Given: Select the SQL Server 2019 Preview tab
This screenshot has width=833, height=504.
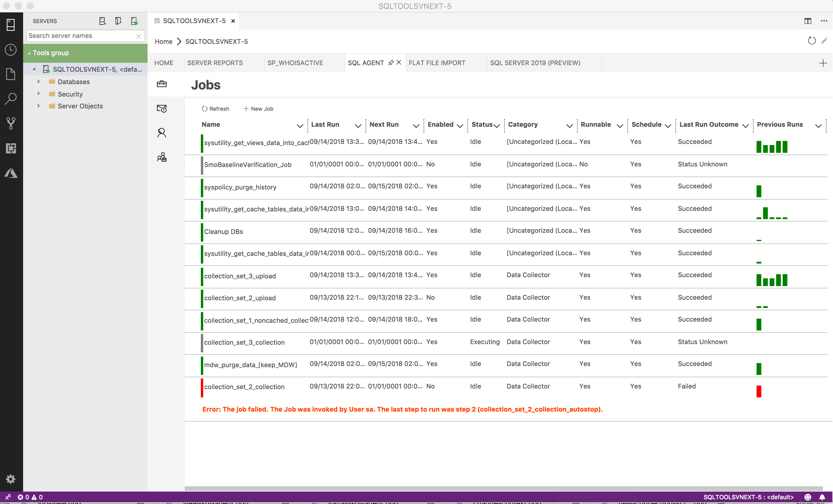Looking at the screenshot, I should click(x=535, y=62).
